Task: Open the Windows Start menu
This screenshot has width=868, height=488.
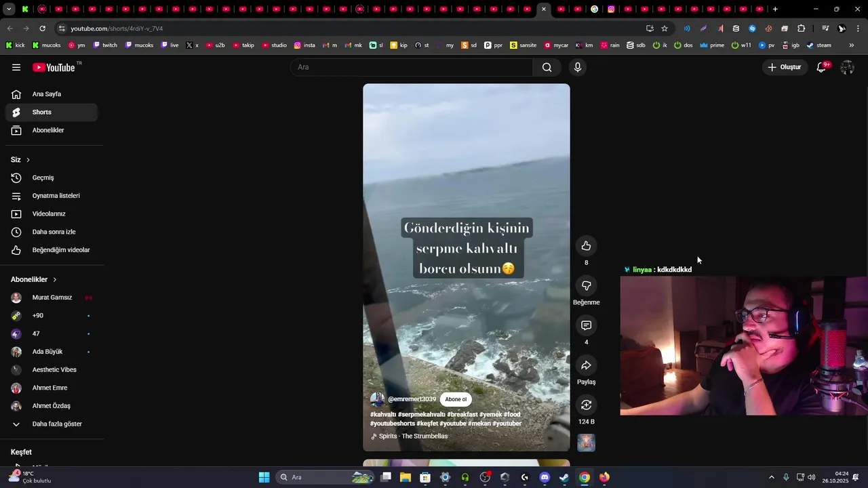Action: [x=264, y=477]
